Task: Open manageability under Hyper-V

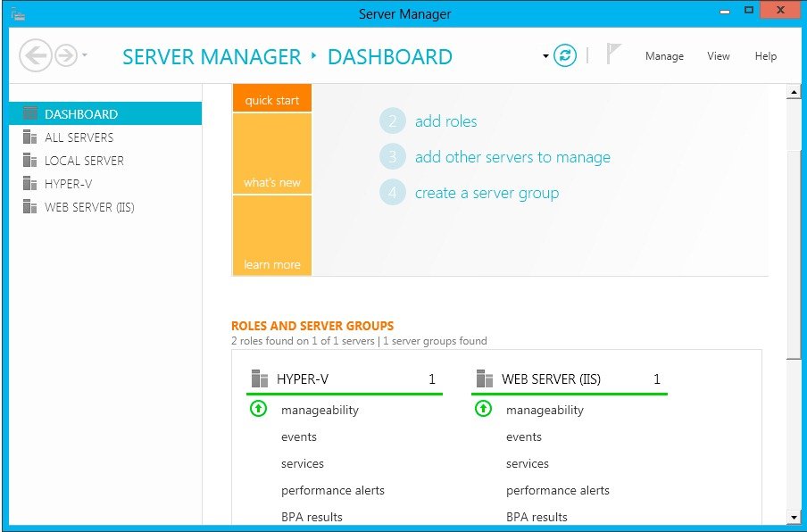Action: tap(320, 410)
